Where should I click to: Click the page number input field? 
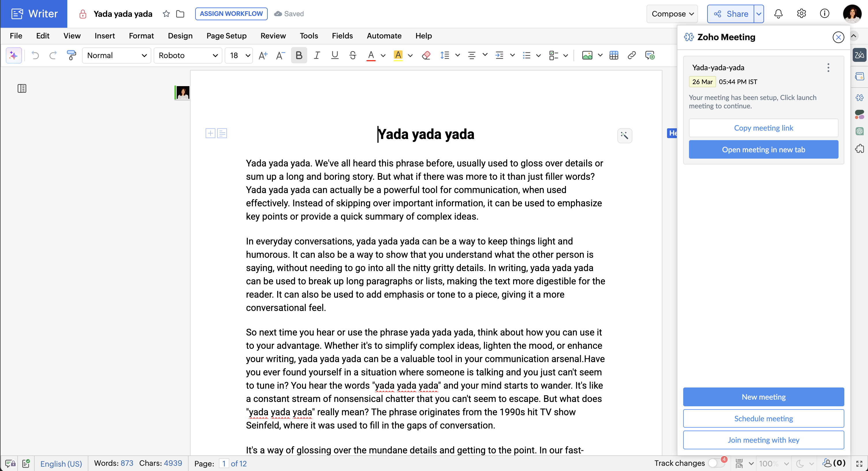click(x=224, y=463)
